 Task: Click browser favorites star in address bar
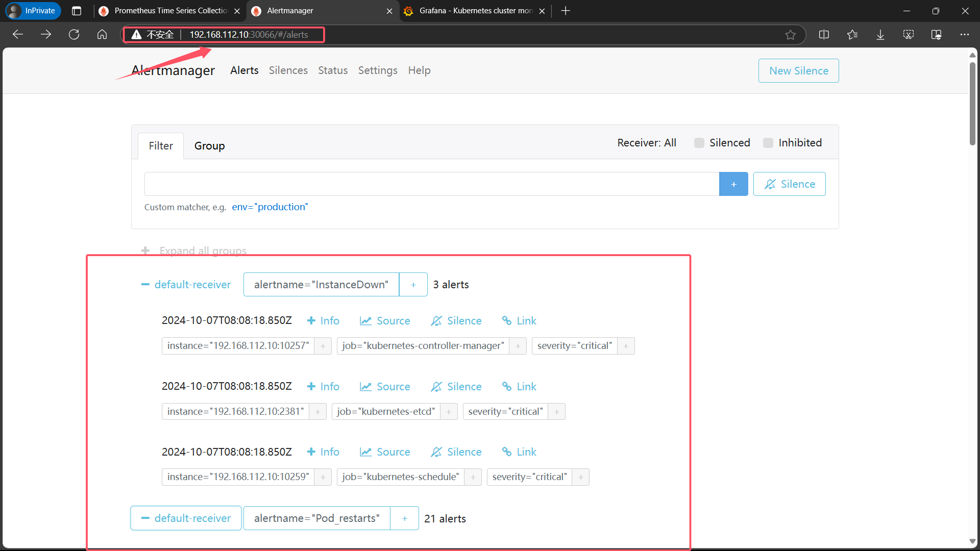790,35
